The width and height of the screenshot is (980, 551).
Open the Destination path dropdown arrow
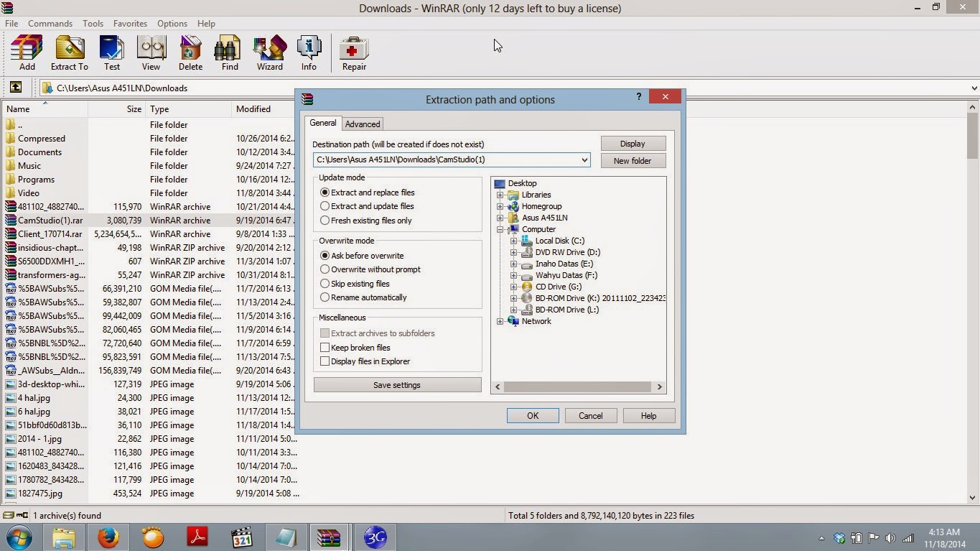tap(584, 160)
